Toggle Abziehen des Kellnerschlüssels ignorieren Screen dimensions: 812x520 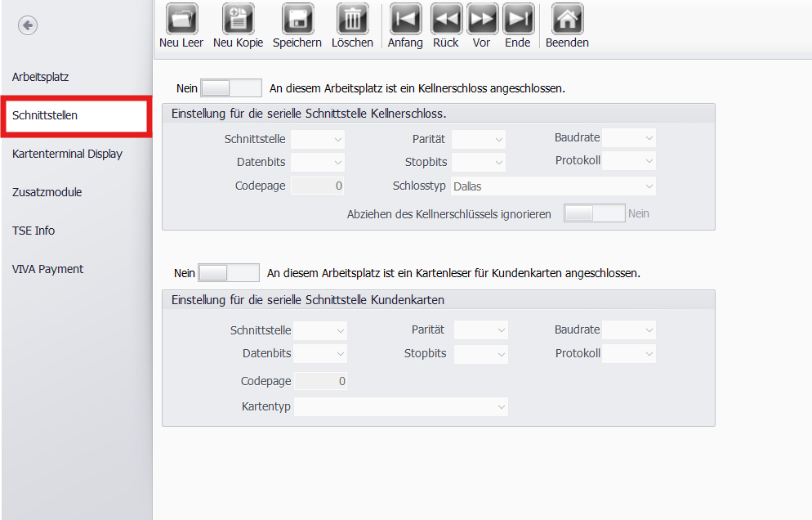[594, 213]
